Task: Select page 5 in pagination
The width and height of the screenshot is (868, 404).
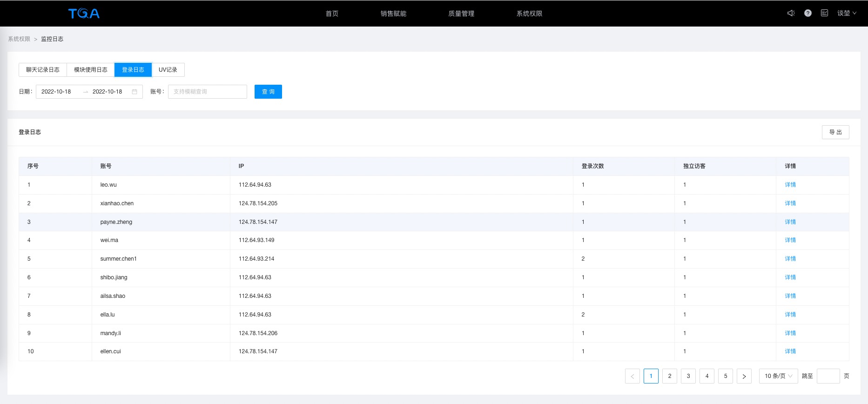Action: click(x=726, y=376)
